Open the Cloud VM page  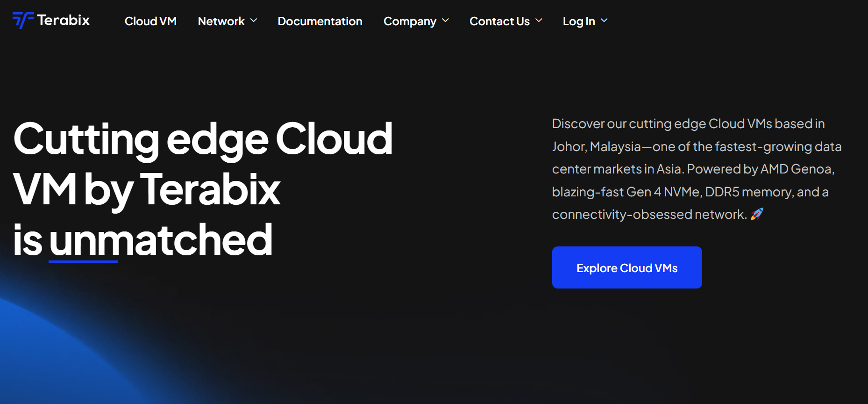150,21
